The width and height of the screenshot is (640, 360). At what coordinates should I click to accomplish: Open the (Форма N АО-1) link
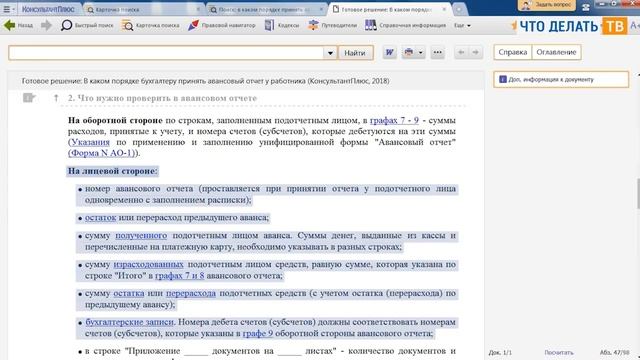pyautogui.click(x=102, y=153)
